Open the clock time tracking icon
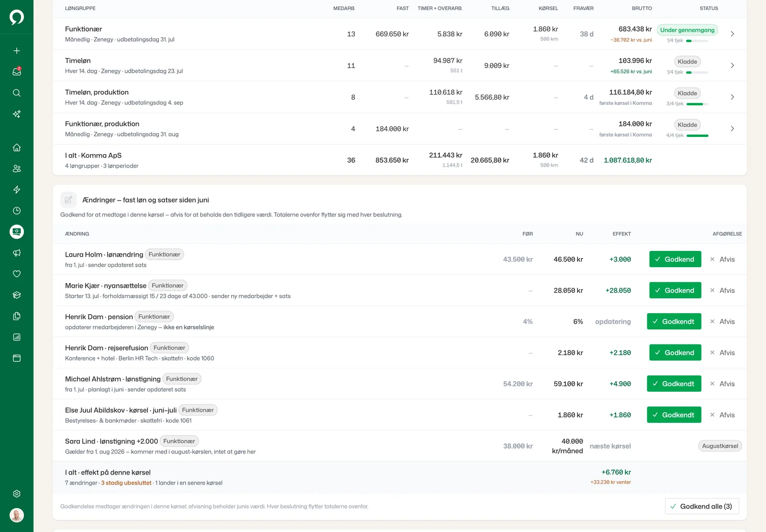 click(17, 211)
